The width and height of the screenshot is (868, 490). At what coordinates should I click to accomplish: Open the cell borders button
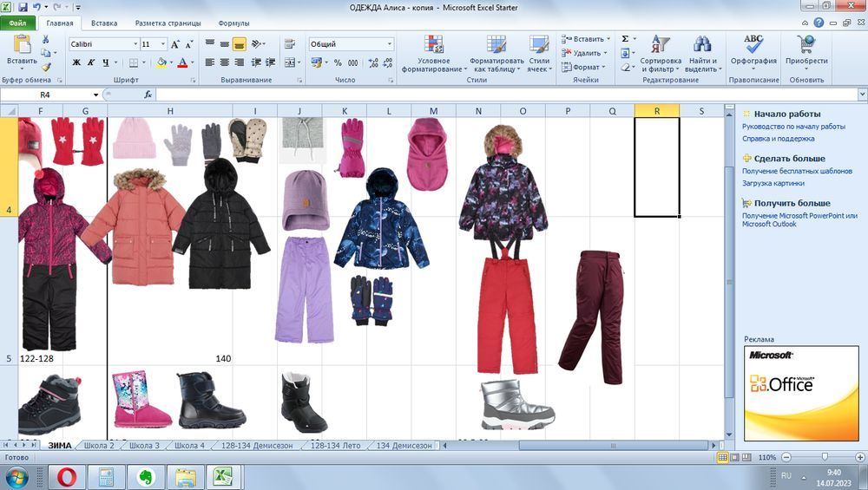[x=134, y=62]
